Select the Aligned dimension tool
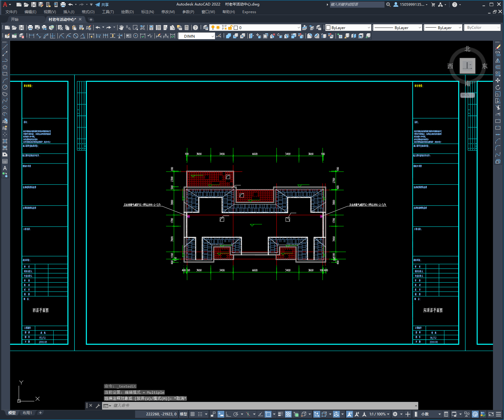The width and height of the screenshot is (504, 420). tap(39, 36)
